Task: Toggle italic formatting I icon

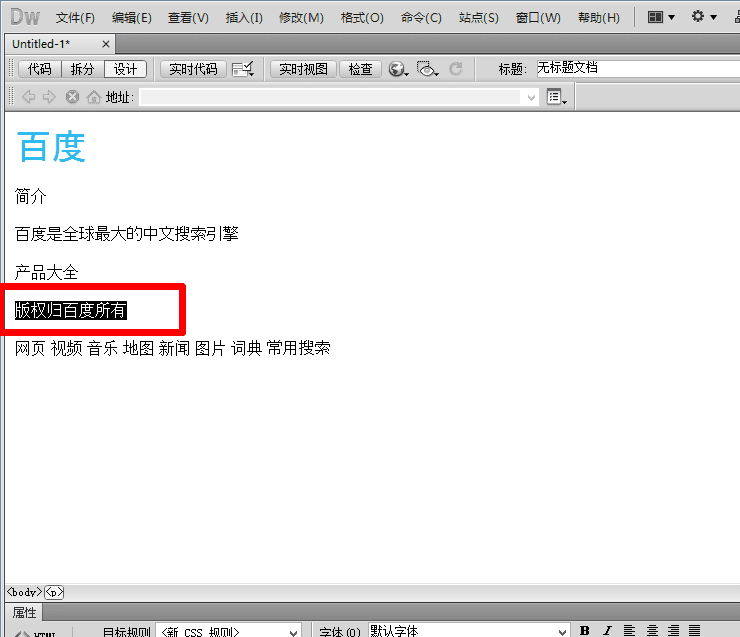Action: click(x=607, y=630)
